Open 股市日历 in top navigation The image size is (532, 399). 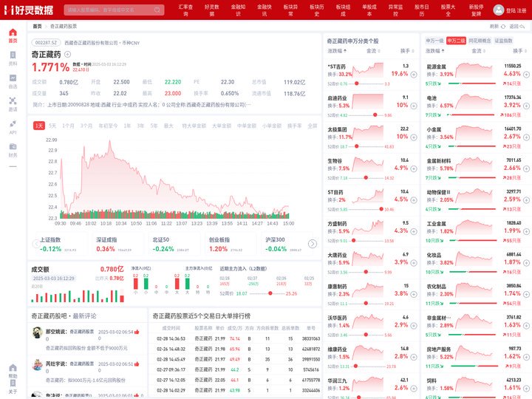[422, 10]
